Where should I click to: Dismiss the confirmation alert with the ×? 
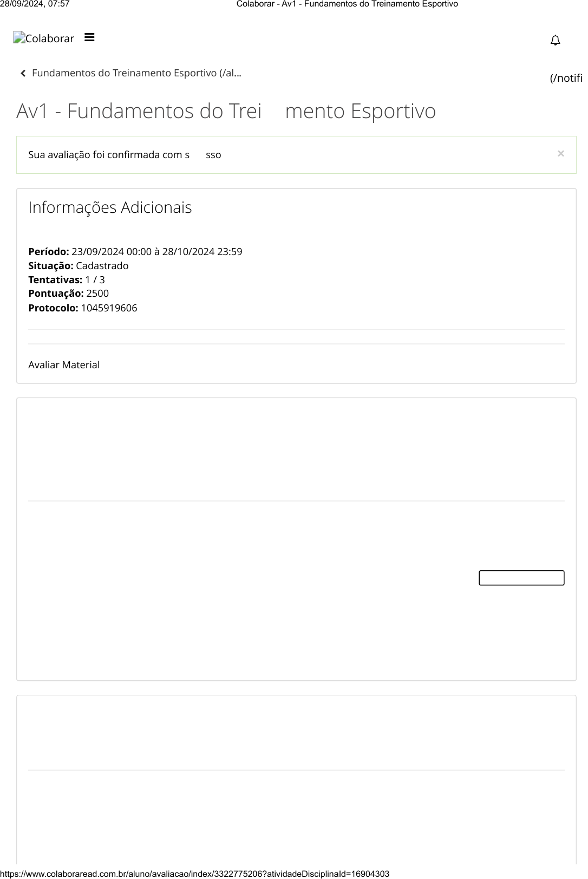tap(560, 154)
